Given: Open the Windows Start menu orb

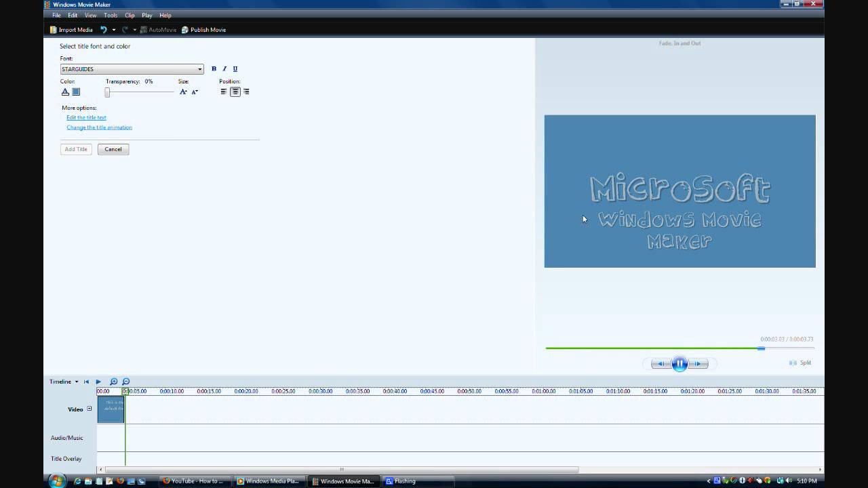Looking at the screenshot, I should 57,481.
